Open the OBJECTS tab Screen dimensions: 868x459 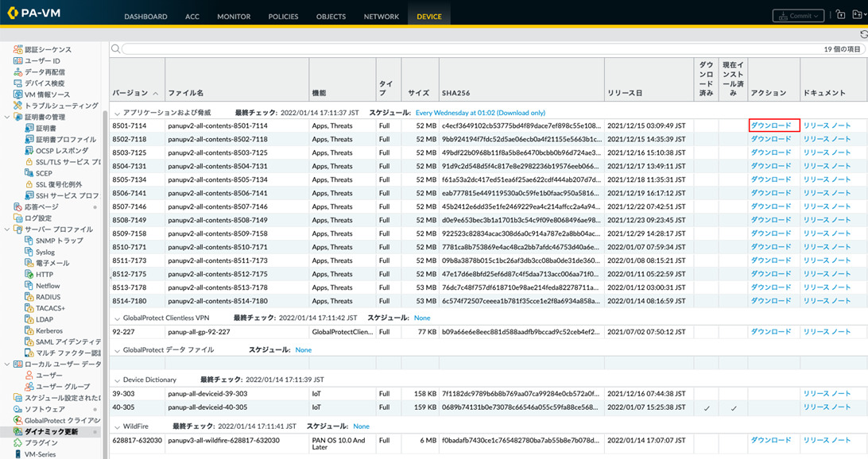pyautogui.click(x=331, y=17)
